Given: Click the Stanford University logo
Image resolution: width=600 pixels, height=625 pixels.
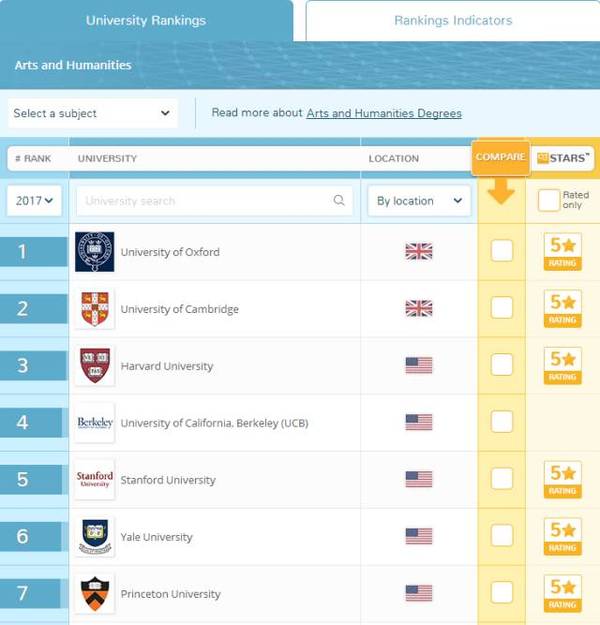Looking at the screenshot, I should click(x=94, y=480).
